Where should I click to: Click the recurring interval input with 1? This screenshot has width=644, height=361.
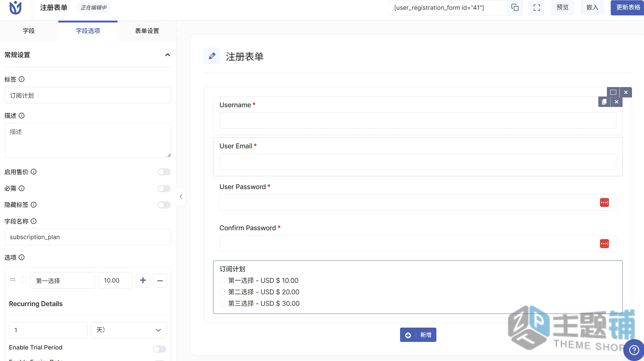(x=48, y=330)
